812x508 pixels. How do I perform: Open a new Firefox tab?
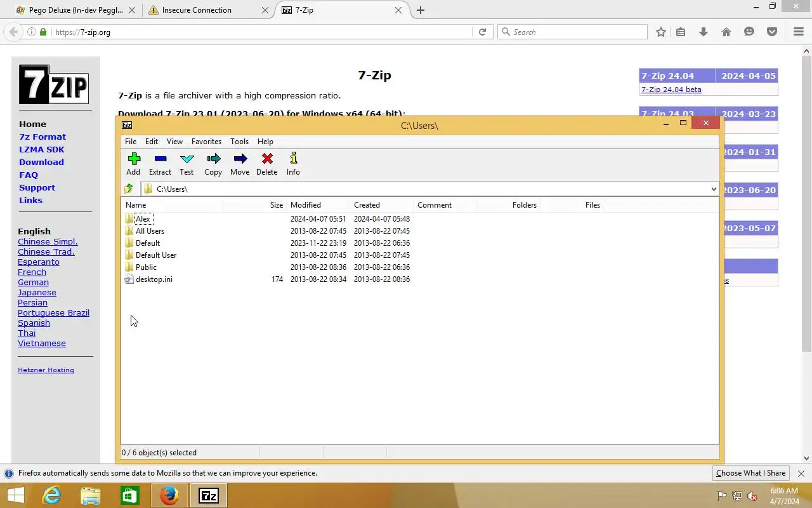[421, 10]
